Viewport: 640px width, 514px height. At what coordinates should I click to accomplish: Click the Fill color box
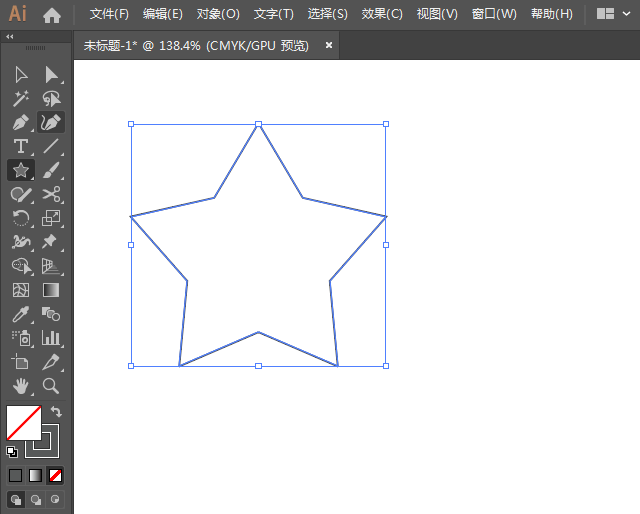(23, 423)
